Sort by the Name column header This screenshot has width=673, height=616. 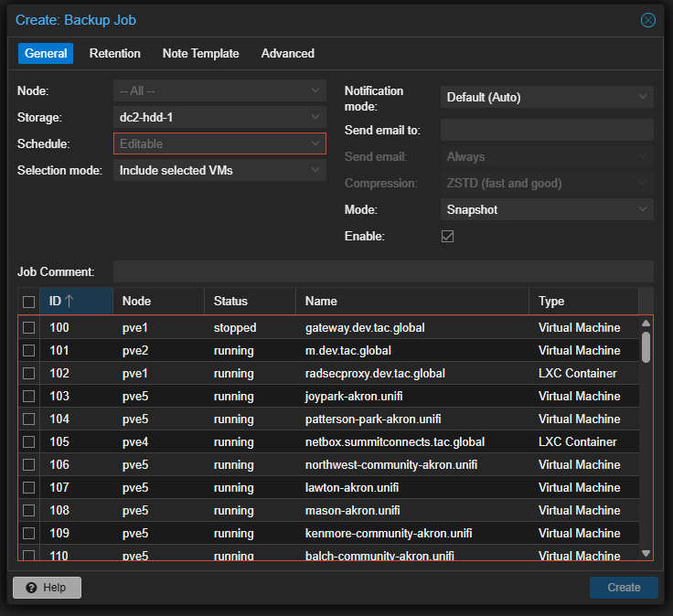pos(412,301)
